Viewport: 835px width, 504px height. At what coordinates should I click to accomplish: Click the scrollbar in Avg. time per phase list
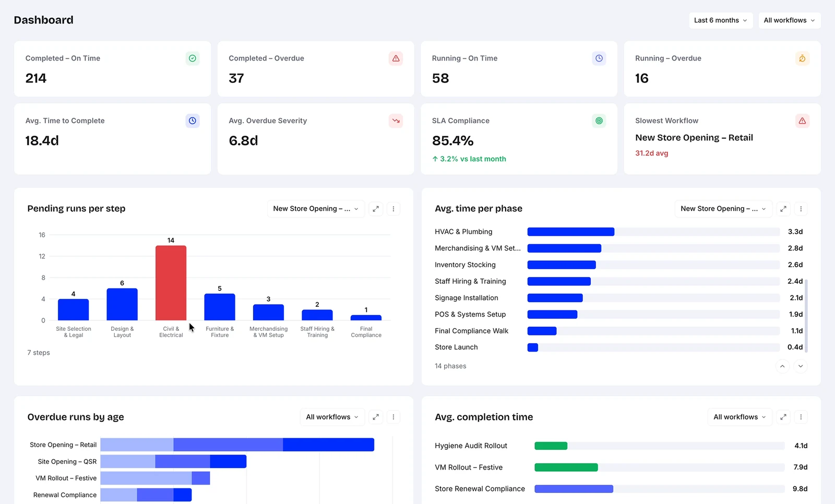806,316
